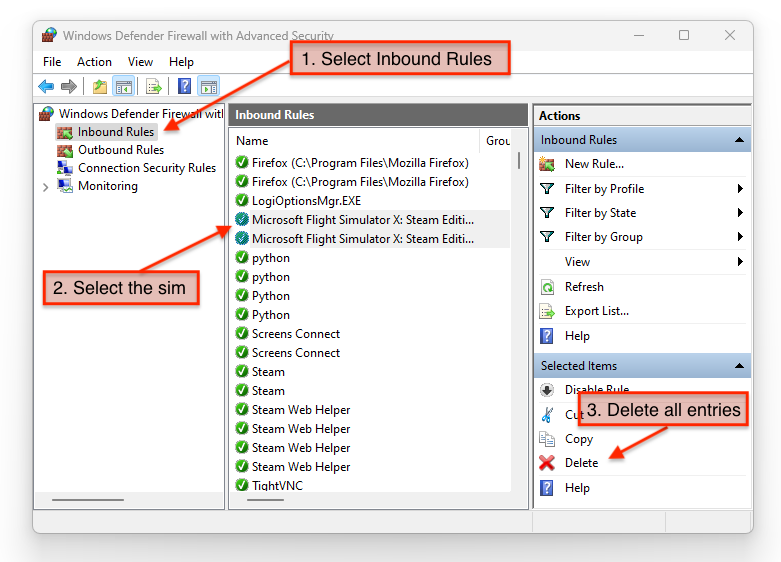Click Delete under Selected Items
781x562 pixels.
pos(581,463)
